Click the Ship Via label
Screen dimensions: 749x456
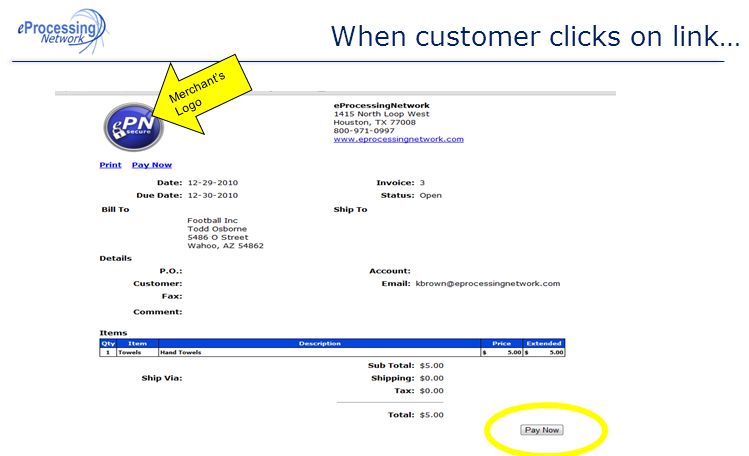pyautogui.click(x=161, y=378)
